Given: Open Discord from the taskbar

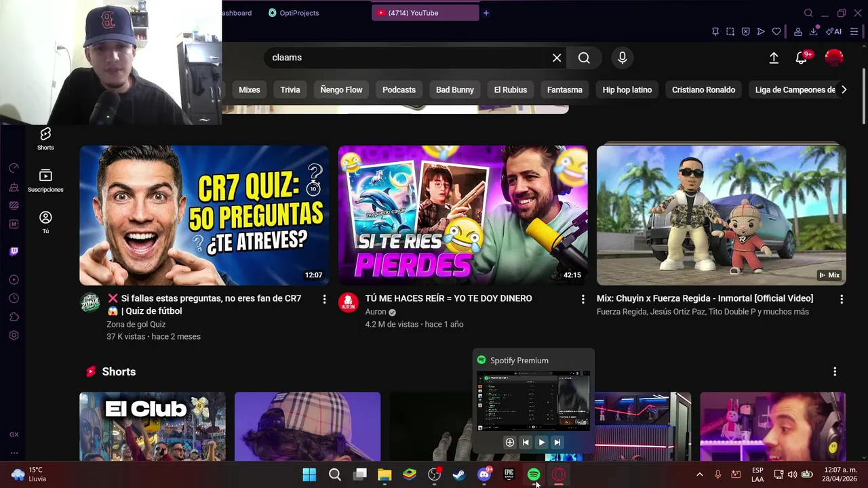Looking at the screenshot, I should click(x=484, y=474).
